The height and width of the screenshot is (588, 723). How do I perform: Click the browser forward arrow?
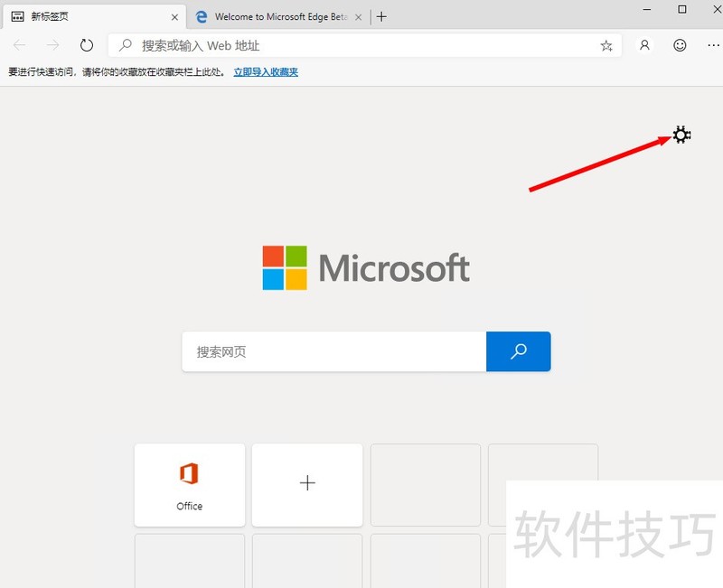tap(53, 45)
